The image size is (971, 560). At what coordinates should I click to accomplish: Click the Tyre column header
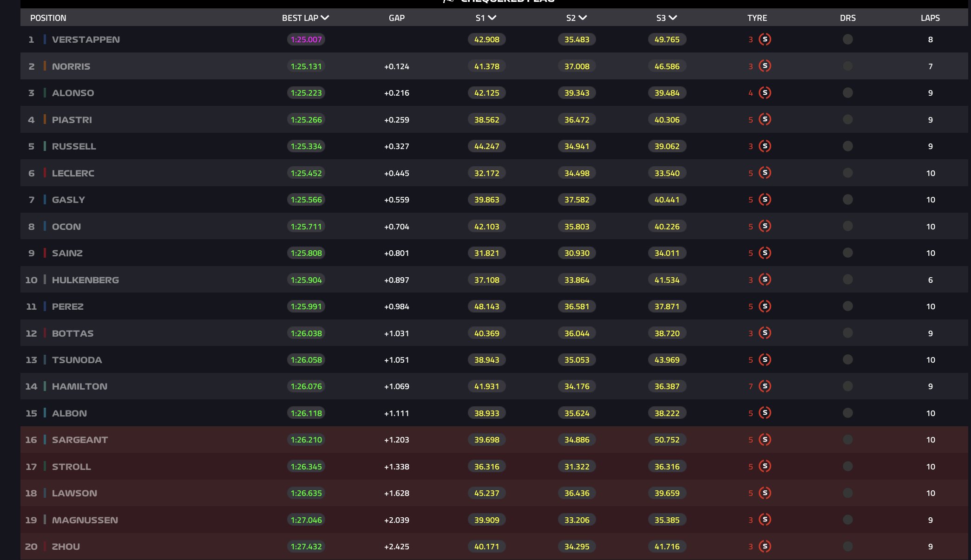tap(757, 18)
